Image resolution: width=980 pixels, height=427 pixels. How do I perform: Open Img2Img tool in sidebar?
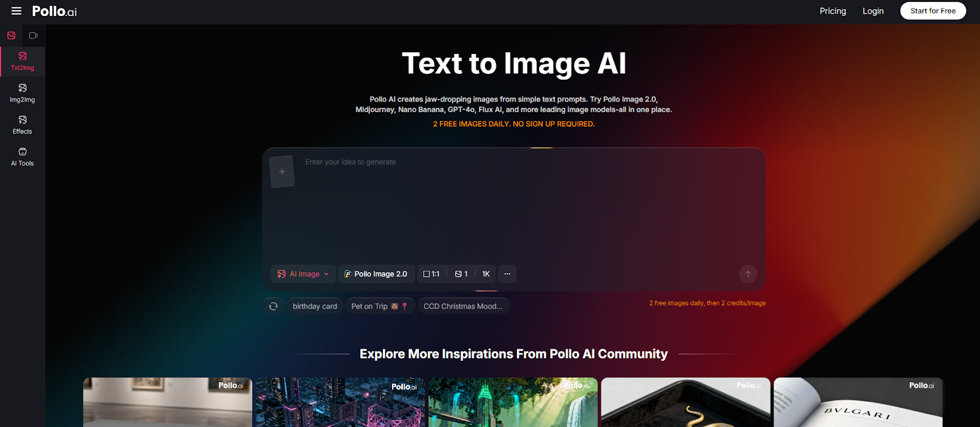23,93
